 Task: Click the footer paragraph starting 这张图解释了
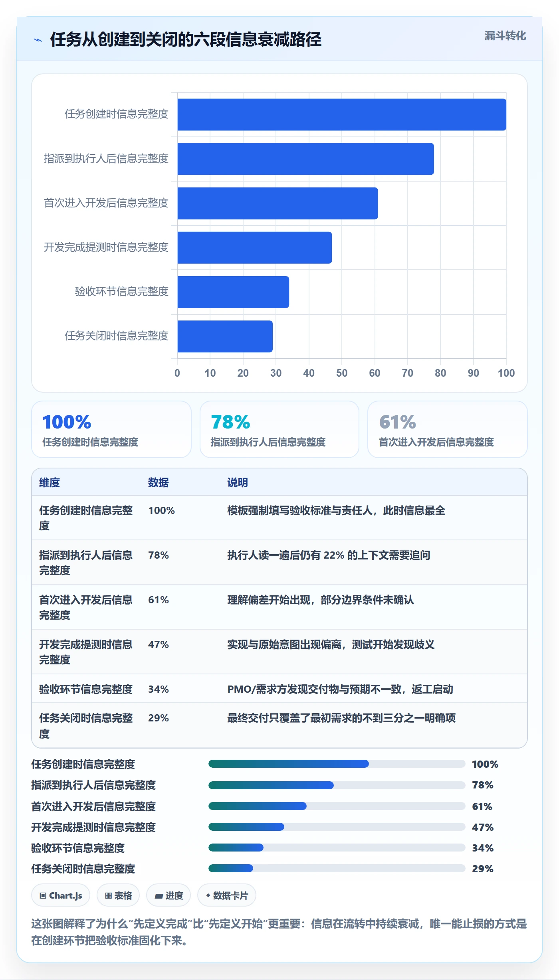[279, 932]
